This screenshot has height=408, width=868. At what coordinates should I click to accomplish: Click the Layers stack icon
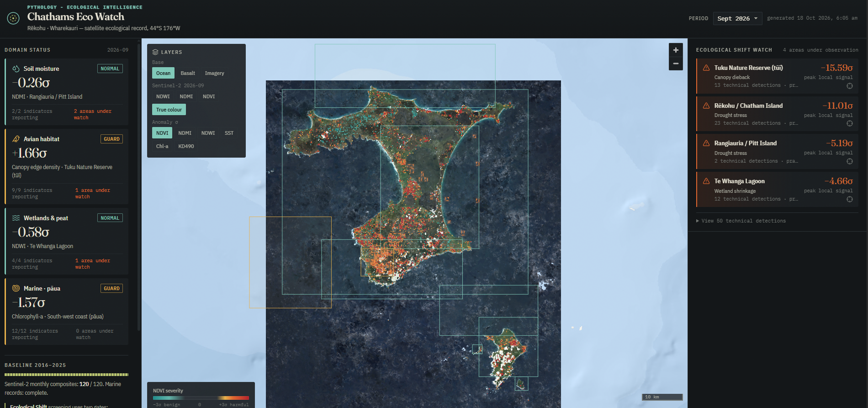click(x=155, y=52)
